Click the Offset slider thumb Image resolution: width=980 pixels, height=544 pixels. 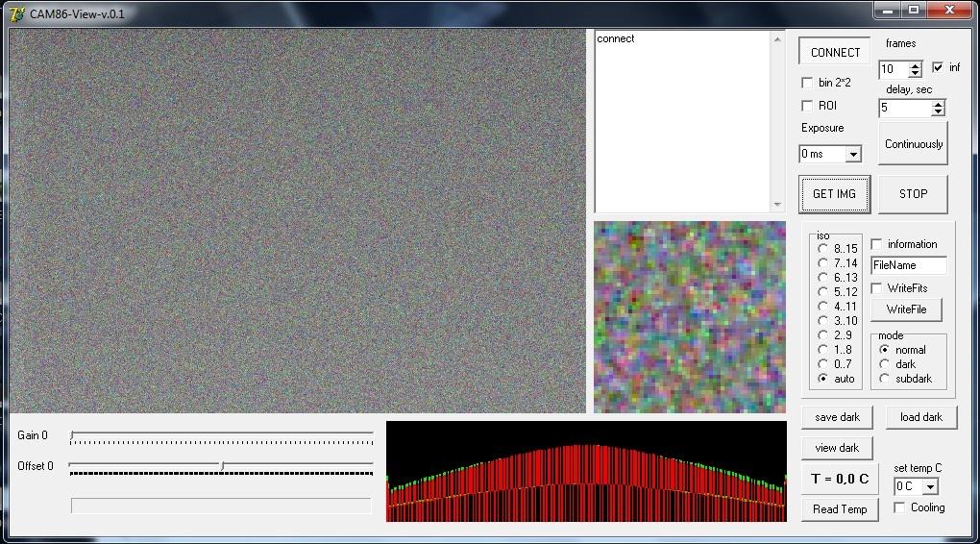(223, 466)
